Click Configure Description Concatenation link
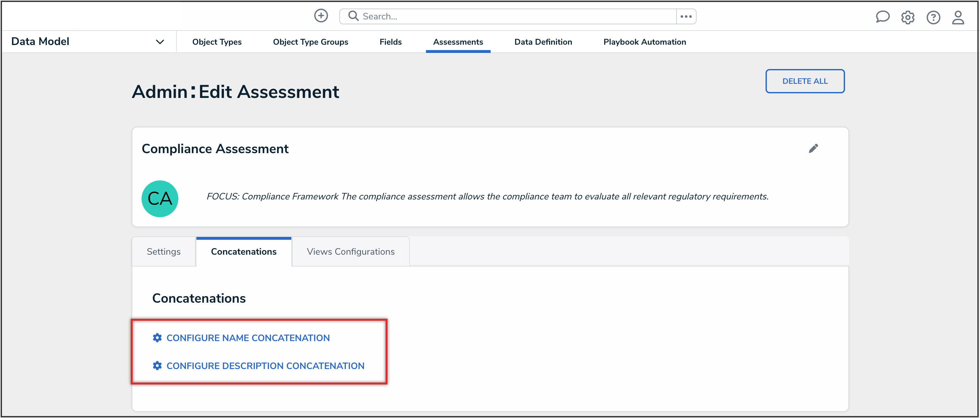This screenshot has width=980, height=418. [265, 365]
